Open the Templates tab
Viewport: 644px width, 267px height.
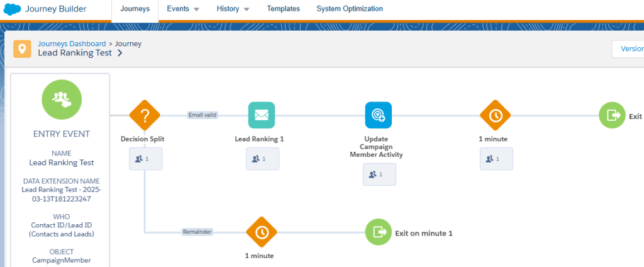283,9
